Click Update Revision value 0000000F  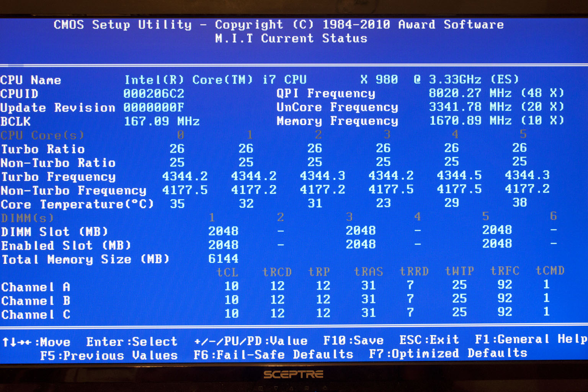click(154, 108)
